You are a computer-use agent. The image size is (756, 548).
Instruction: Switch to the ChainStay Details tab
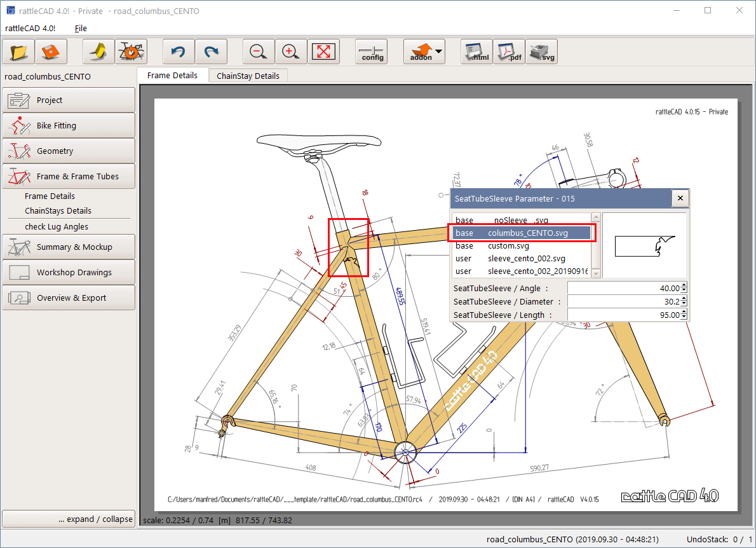pos(248,76)
